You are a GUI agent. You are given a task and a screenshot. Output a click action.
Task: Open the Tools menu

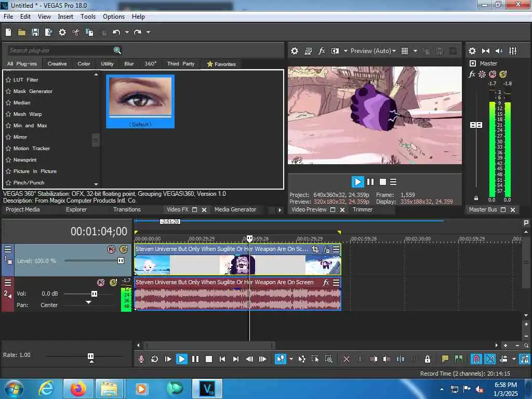click(x=88, y=17)
